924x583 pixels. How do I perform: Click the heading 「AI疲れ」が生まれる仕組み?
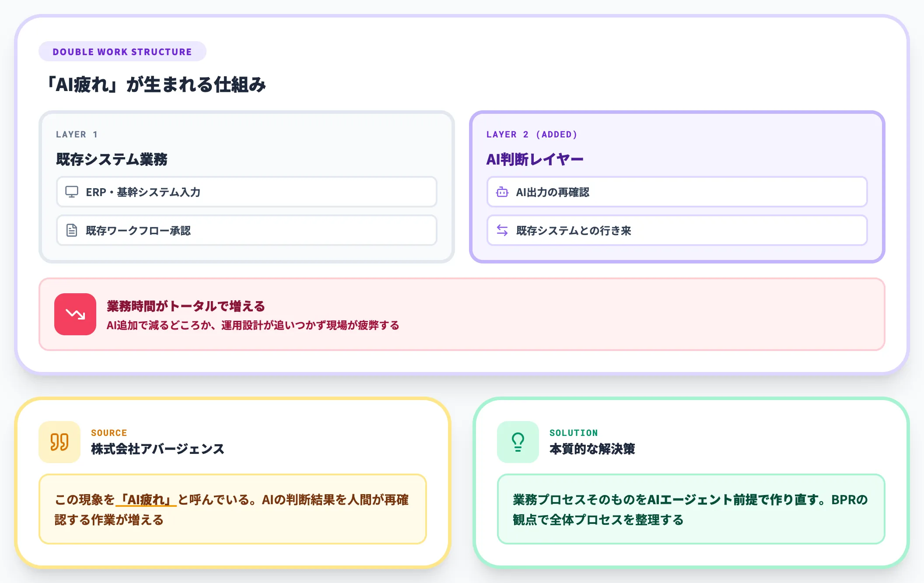click(x=156, y=84)
